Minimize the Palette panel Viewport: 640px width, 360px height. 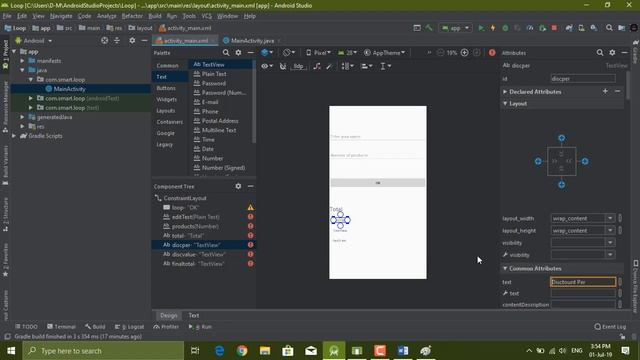coord(250,53)
